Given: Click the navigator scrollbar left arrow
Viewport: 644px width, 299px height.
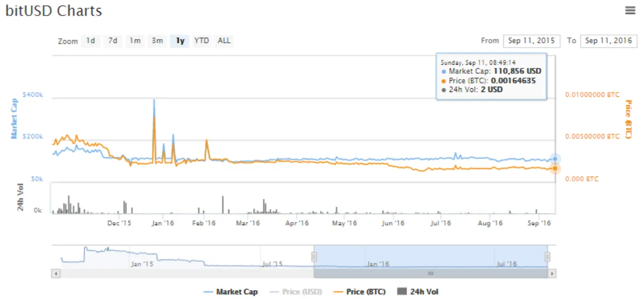Looking at the screenshot, I should [55, 273].
